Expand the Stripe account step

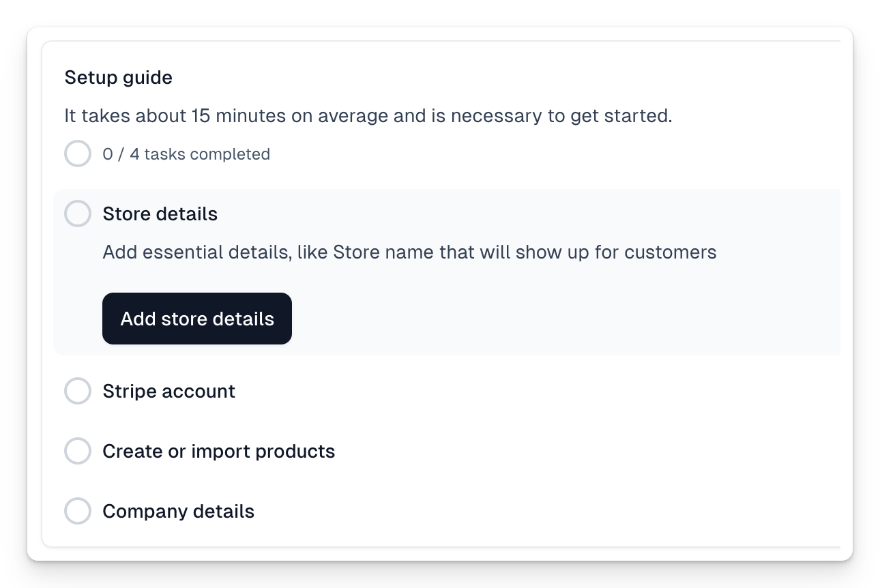[x=168, y=391]
